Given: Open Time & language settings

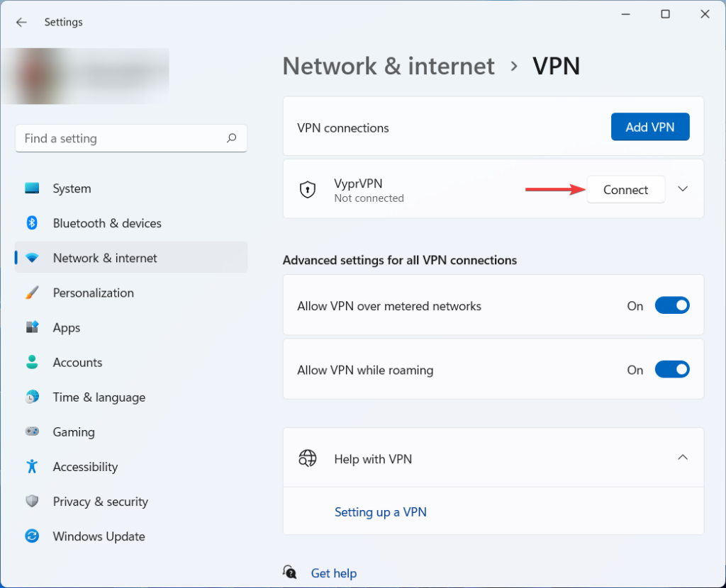Looking at the screenshot, I should 33,397.
